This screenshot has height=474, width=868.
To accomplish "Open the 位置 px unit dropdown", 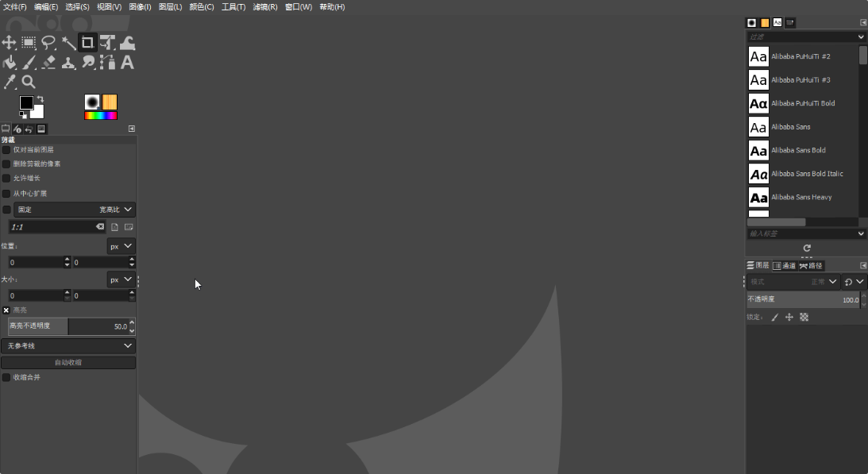I will tap(122, 246).
